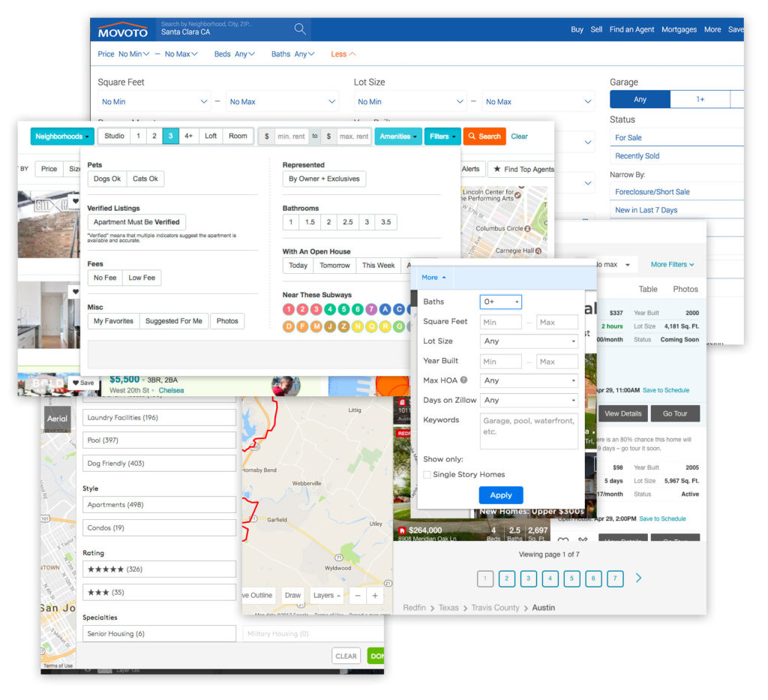The height and width of the screenshot is (700, 768).
Task: Open the Foreclosure/Short Sale filter link
Action: coord(652,192)
